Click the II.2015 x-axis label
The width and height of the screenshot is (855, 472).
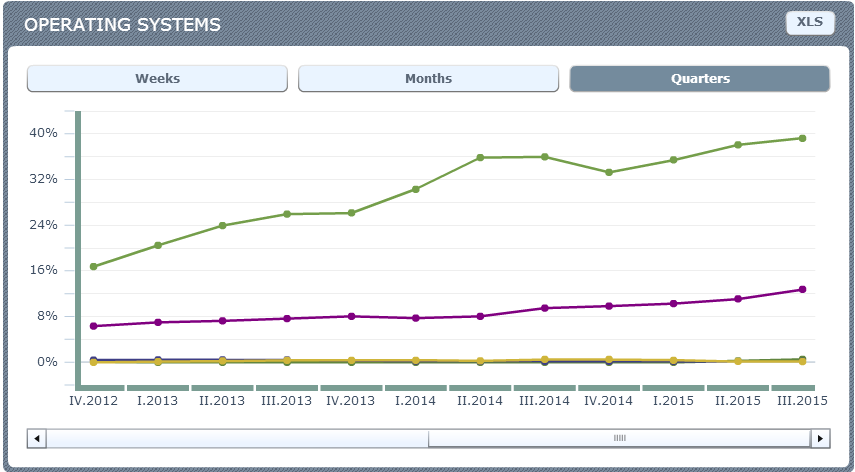[x=738, y=401]
